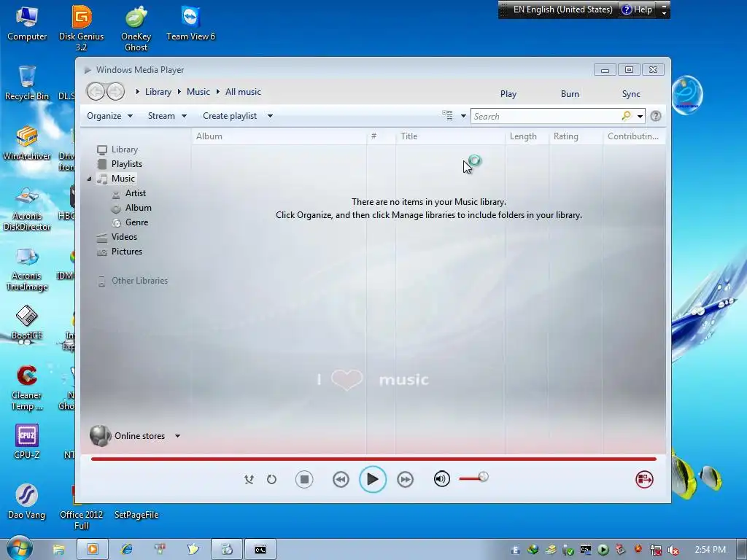This screenshot has height=560, width=747.
Task: Sort by the Length column header
Action: [527, 136]
